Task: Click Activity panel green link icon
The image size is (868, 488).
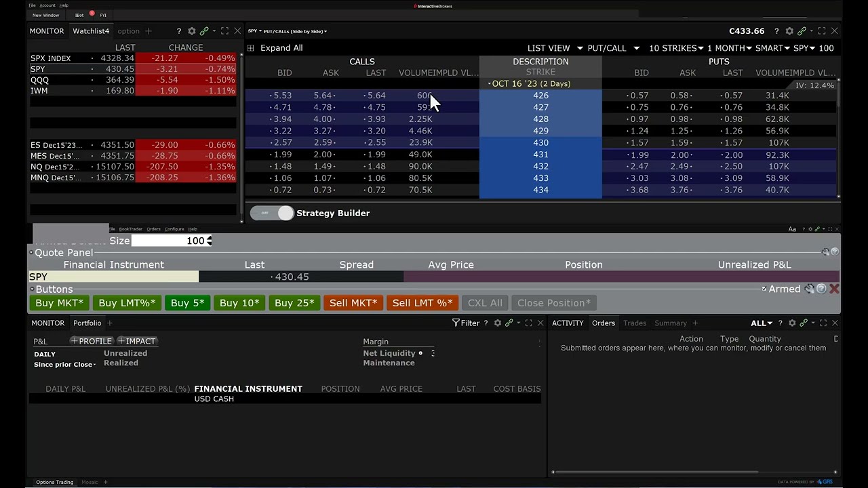Action: pos(804,323)
